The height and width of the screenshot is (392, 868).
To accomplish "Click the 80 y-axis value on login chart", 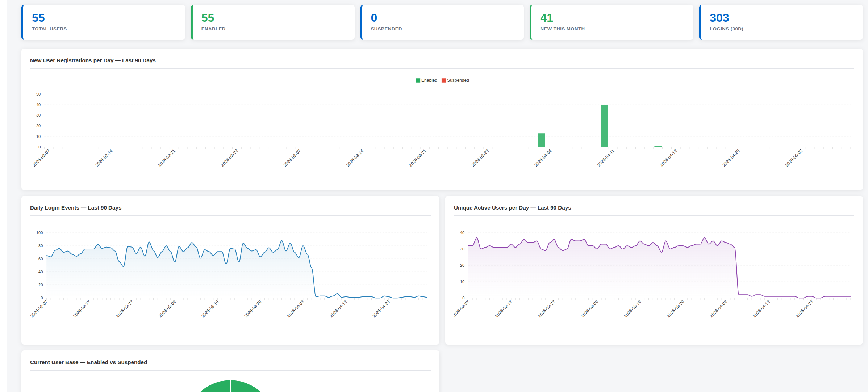I will 41,246.
